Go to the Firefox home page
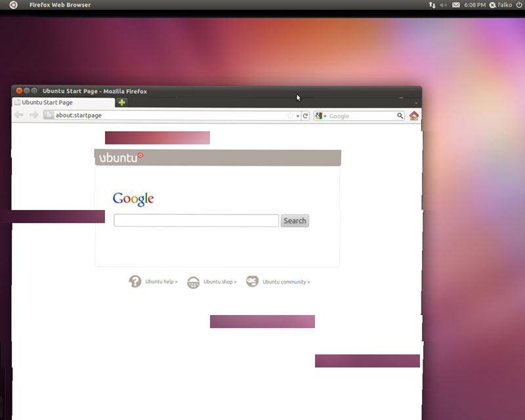 point(414,115)
